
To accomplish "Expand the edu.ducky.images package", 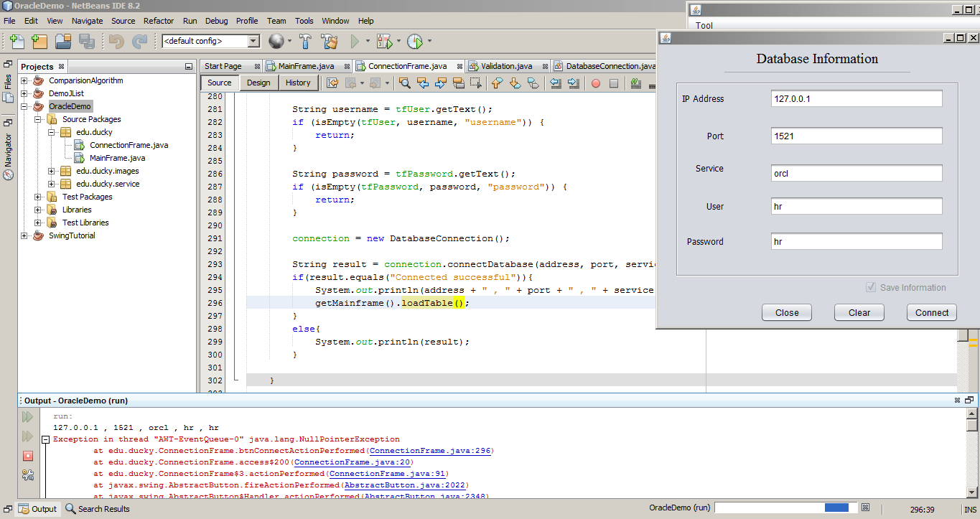I will [52, 171].
